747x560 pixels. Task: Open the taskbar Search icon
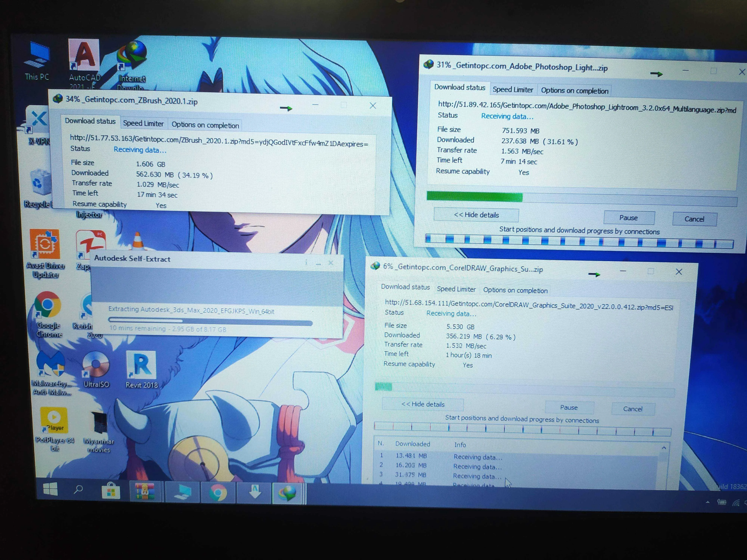tap(78, 489)
